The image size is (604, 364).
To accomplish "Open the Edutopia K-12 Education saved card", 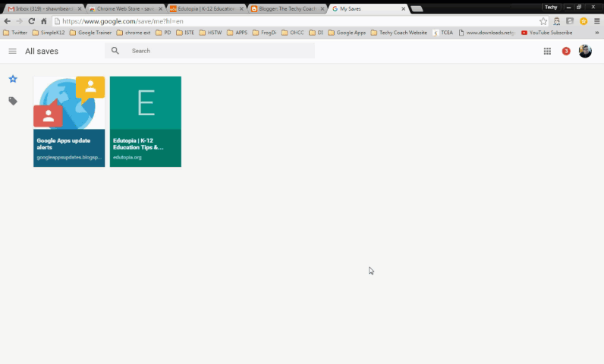I will click(x=146, y=121).
